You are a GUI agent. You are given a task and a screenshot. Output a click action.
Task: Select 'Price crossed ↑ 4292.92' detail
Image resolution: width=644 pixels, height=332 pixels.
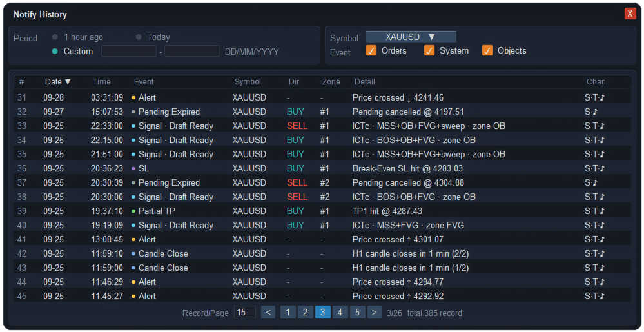click(x=398, y=296)
